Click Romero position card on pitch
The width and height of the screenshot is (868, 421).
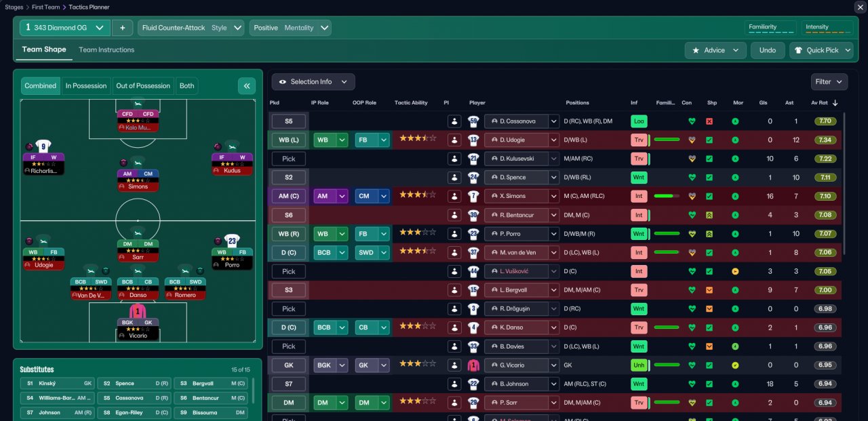185,288
